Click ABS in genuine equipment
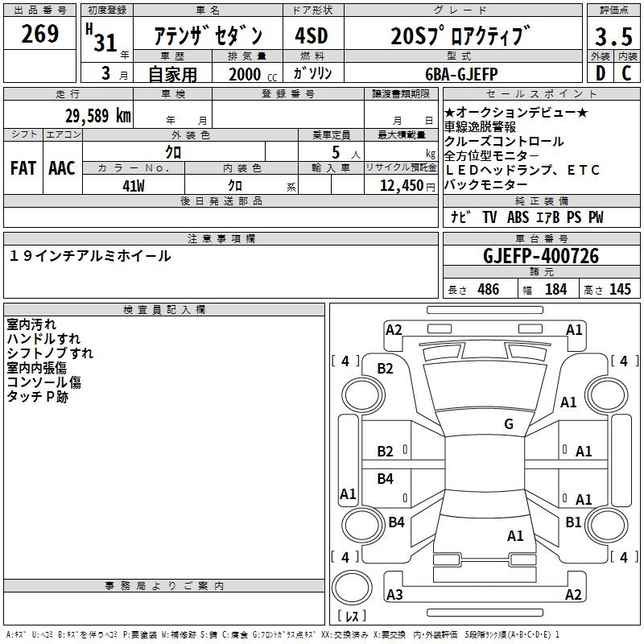The image size is (644, 644). 518,217
